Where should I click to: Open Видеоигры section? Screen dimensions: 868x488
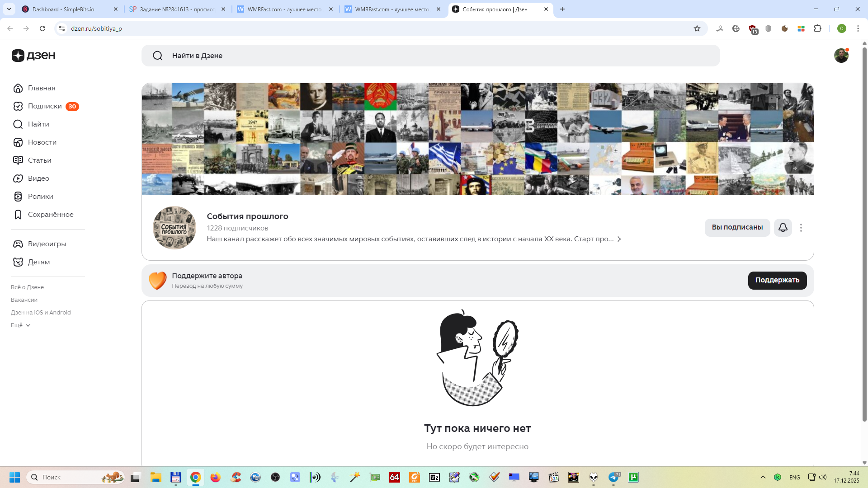coord(47,244)
